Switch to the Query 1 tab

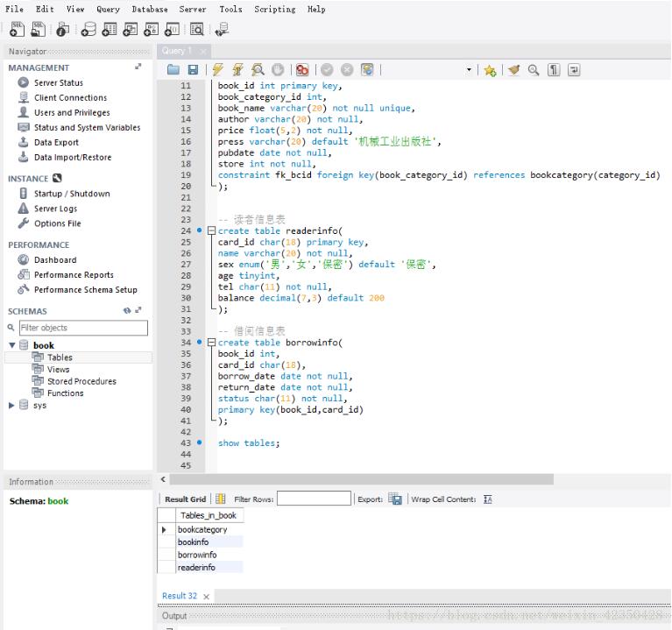pos(177,51)
